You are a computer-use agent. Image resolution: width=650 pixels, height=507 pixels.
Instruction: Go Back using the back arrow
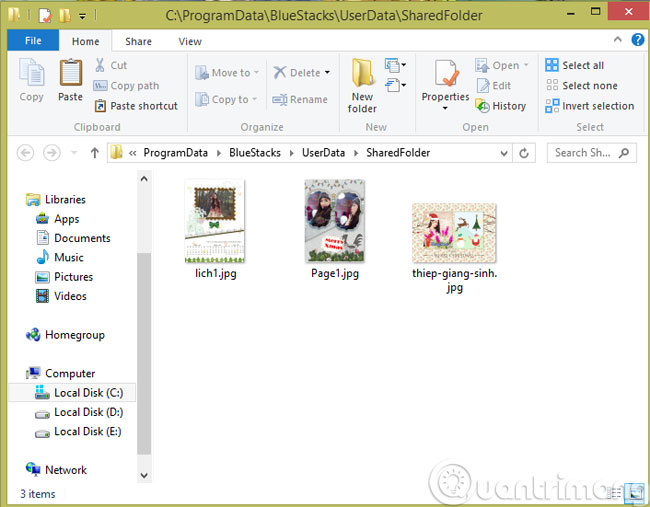coord(25,153)
